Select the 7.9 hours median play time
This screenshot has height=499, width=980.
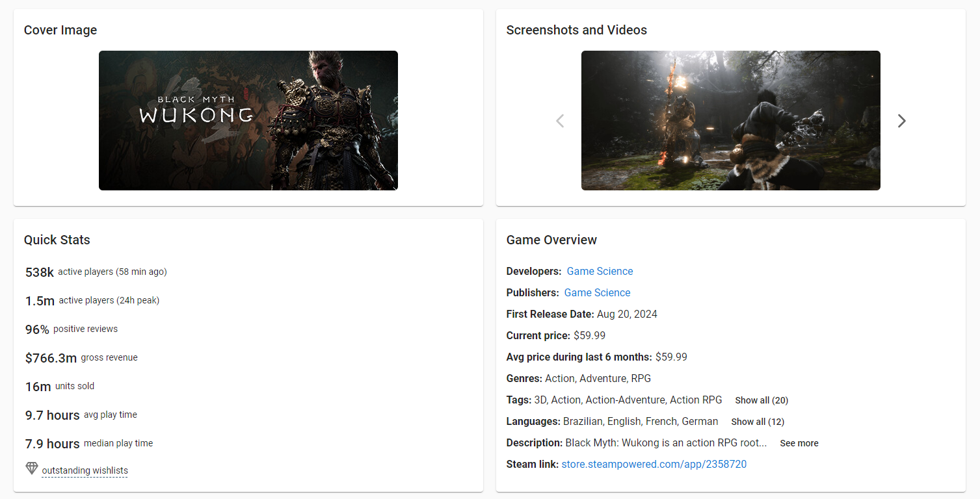tap(89, 444)
